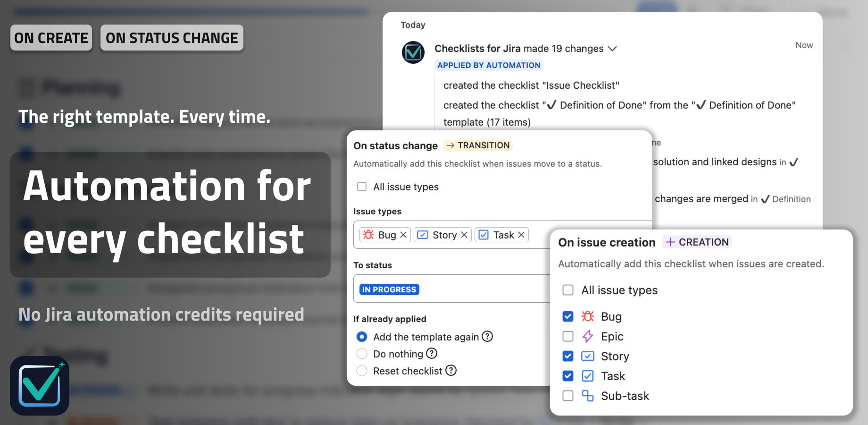The width and height of the screenshot is (868, 425).
Task: Click the 'On issue creation' heading
Action: [607, 242]
